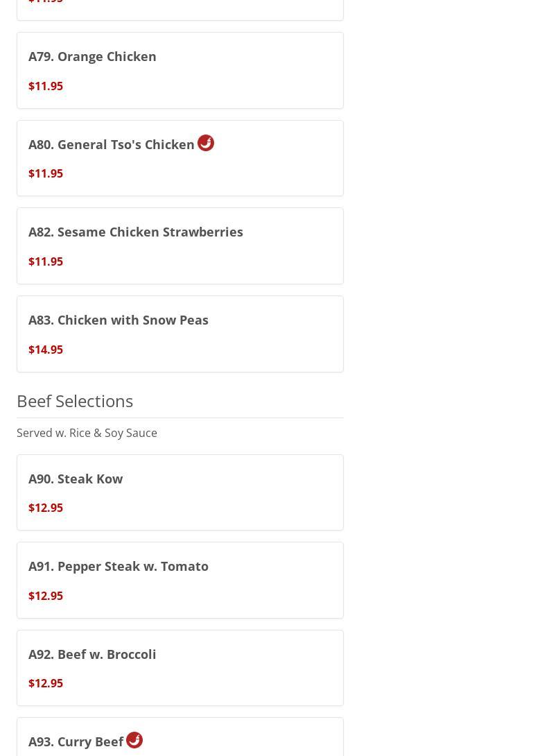544x756 pixels.
Task: Click the Beef Selections section heading
Action: click(x=75, y=401)
